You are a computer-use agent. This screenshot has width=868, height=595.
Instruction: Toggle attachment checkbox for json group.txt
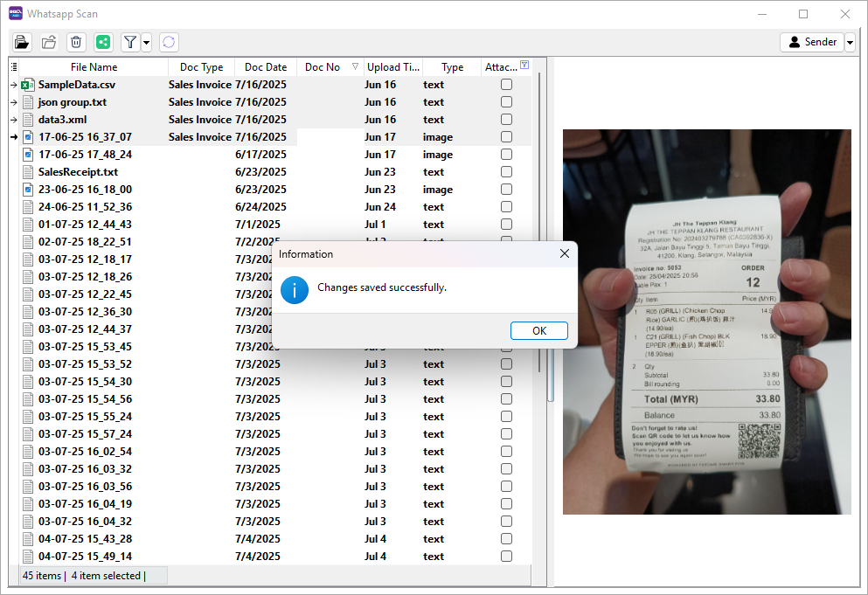(x=506, y=102)
